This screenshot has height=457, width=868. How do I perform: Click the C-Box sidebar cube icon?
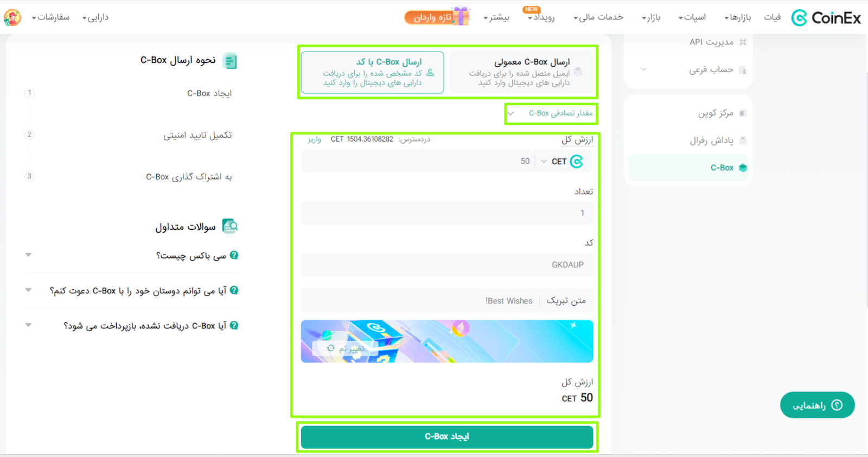(x=743, y=168)
